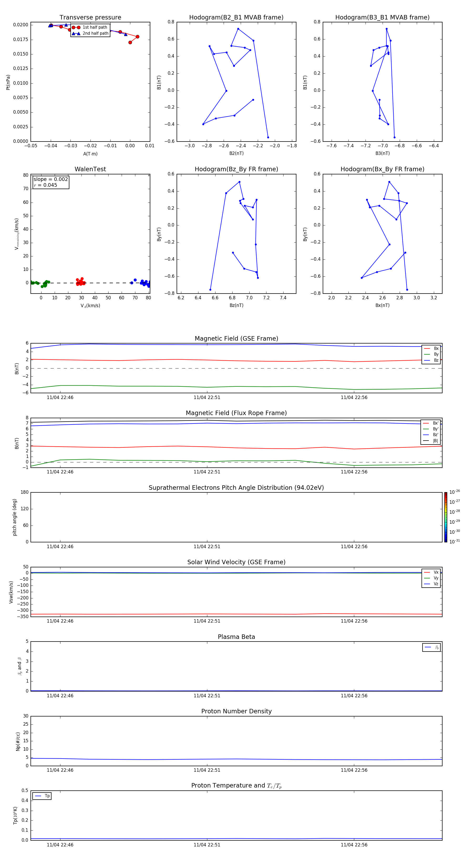The image size is (473, 868).
Task: Click the 'Magnetic Field (GSE Frame)' title
Action: [236, 339]
